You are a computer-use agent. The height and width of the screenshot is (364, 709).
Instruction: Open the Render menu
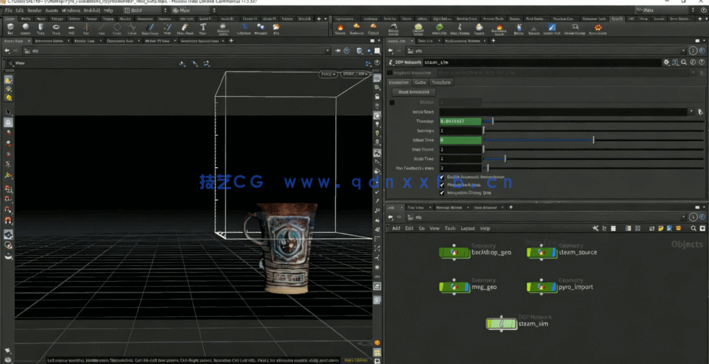34,10
